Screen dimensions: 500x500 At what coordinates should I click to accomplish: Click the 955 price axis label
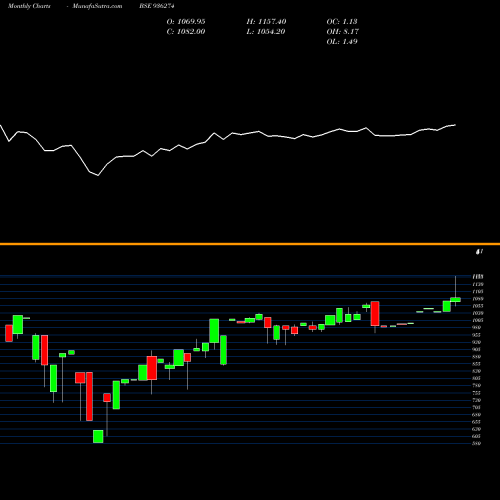(477, 335)
